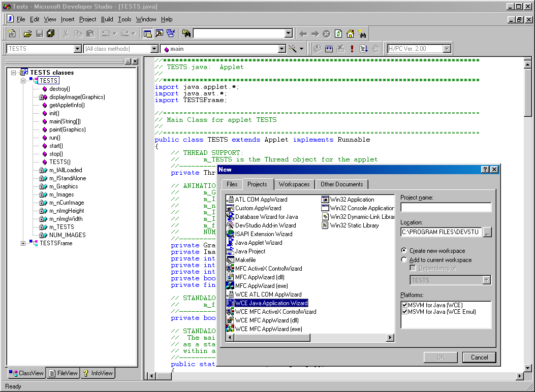
Task: Click the Copy toolbar icon
Action: (x=78, y=34)
